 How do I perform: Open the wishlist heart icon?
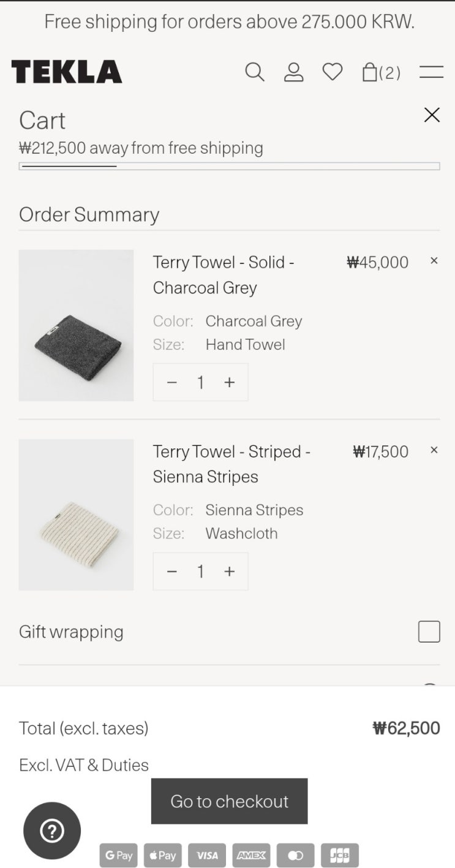[x=333, y=72]
